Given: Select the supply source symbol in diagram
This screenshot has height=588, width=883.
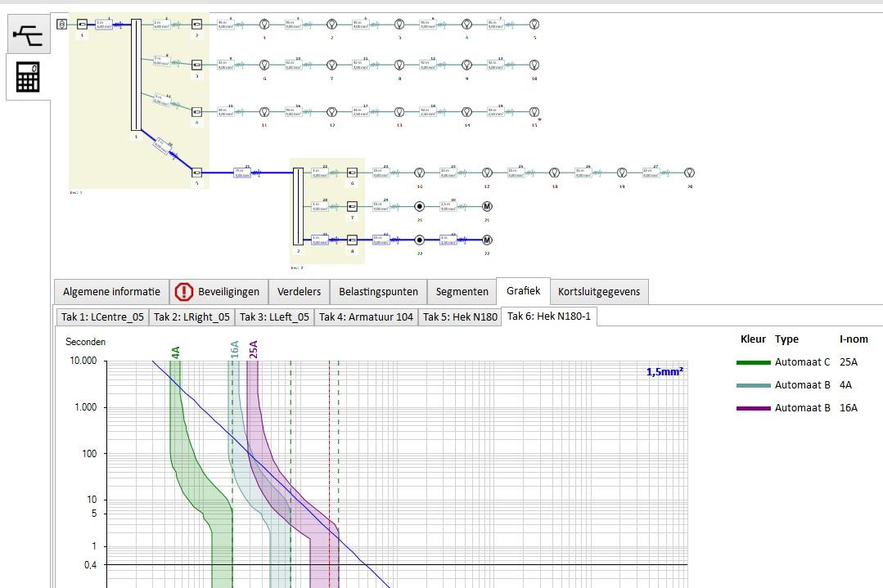Looking at the screenshot, I should pos(61,25).
